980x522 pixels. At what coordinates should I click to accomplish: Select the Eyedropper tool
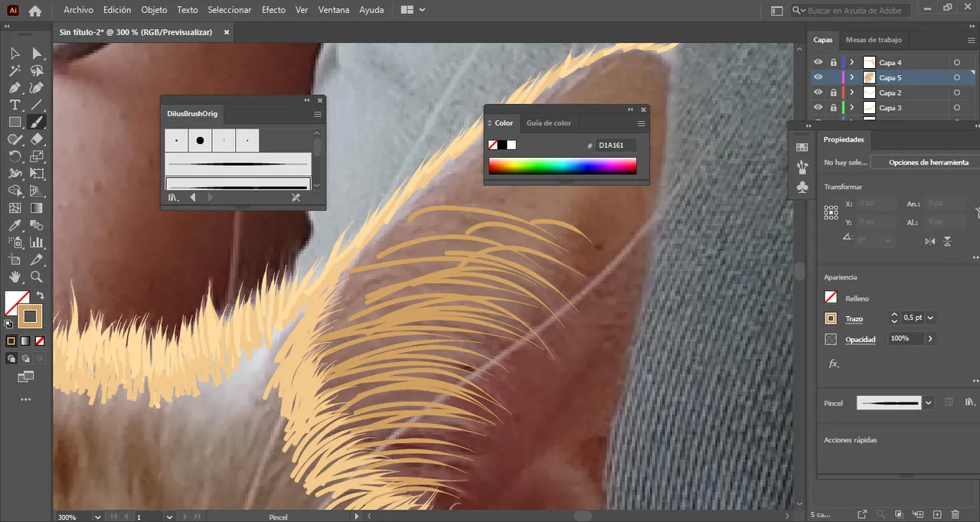click(x=15, y=225)
